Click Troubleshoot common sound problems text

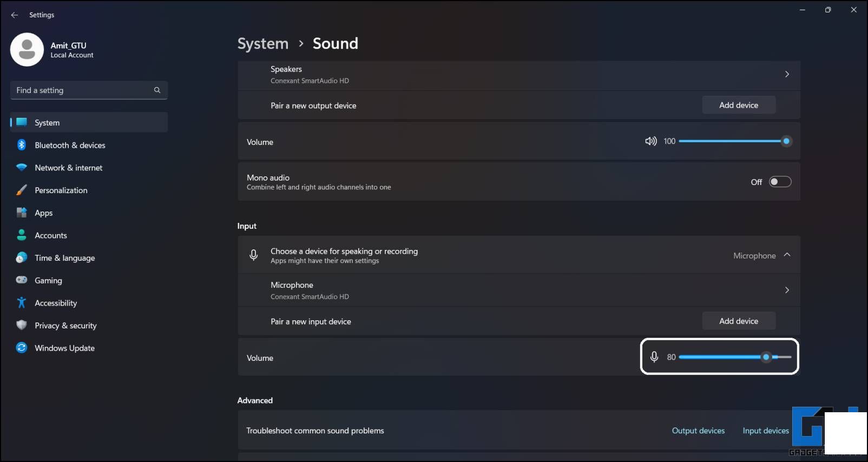pos(315,431)
